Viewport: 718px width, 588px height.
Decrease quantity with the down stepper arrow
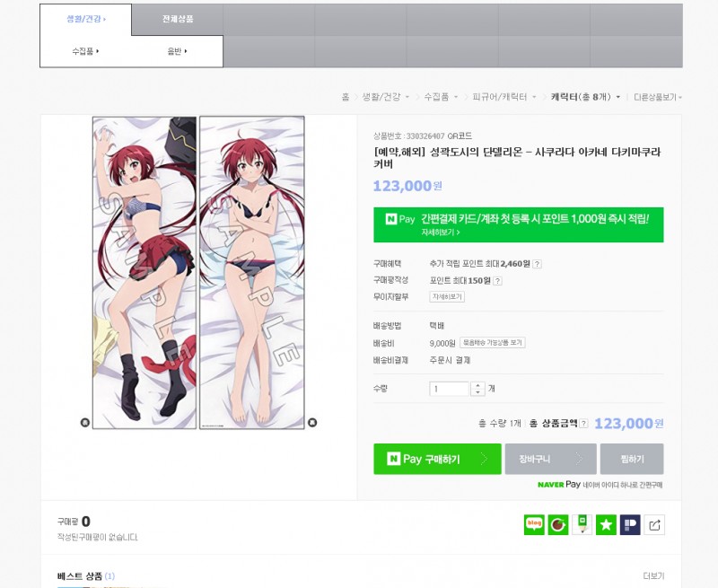click(x=478, y=392)
